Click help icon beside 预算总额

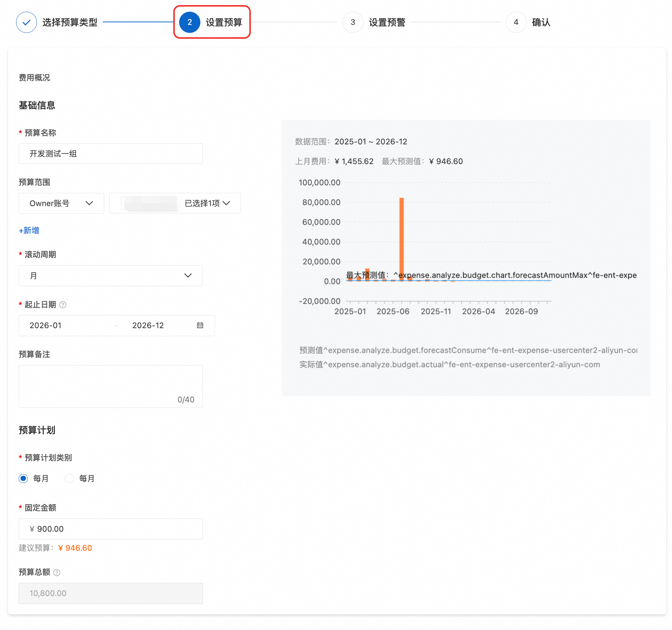click(x=57, y=573)
